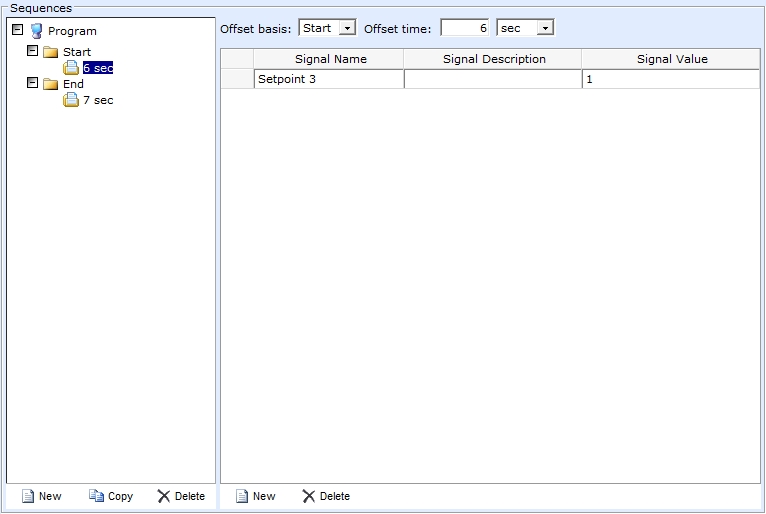
Task: Delete the selected signal row
Action: (325, 496)
